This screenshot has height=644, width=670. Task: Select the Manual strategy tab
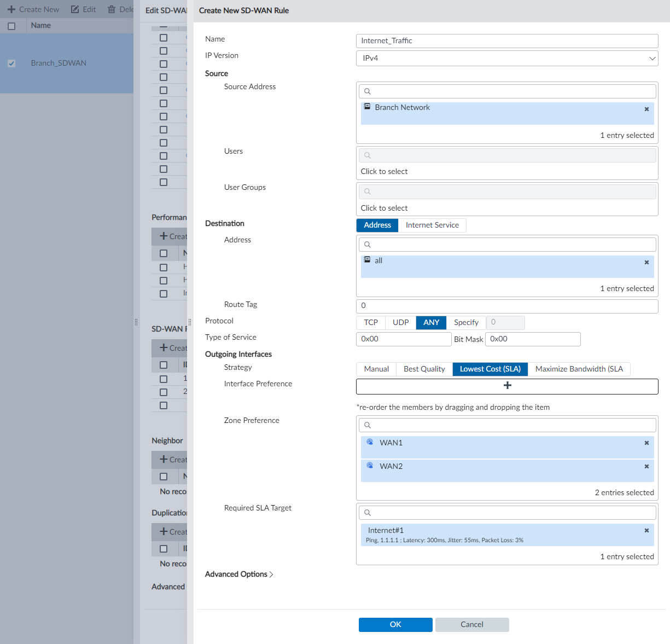[x=376, y=369]
